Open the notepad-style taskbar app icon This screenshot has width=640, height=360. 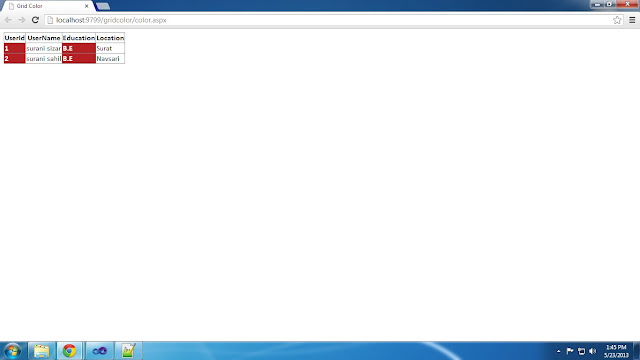(128, 351)
